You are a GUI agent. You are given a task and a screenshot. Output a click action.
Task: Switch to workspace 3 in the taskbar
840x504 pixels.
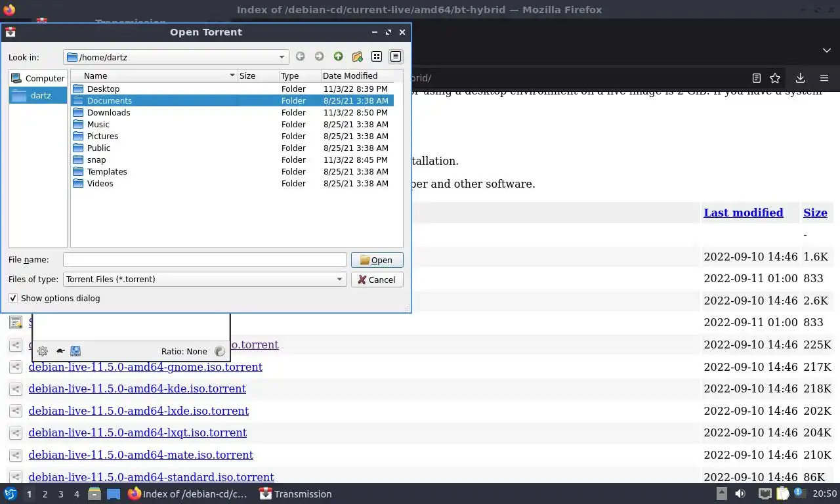[x=61, y=494]
